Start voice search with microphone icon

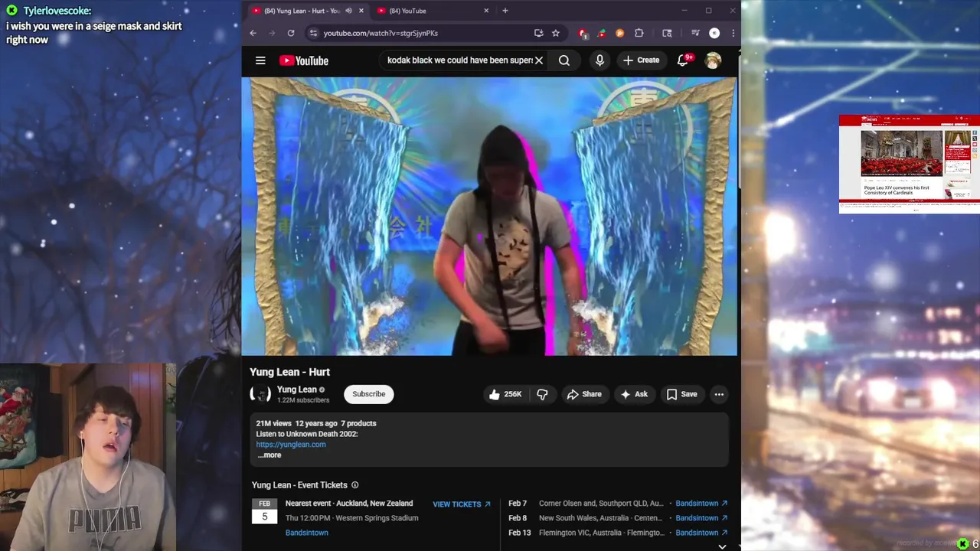pyautogui.click(x=599, y=60)
